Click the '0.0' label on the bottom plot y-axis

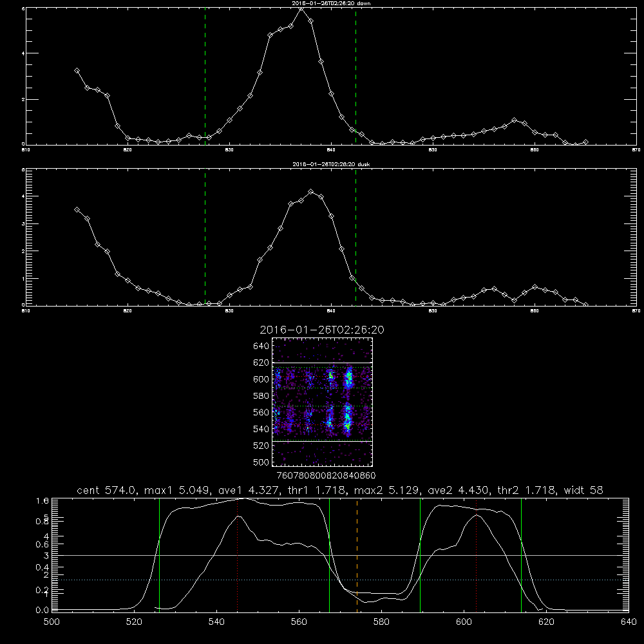43,611
